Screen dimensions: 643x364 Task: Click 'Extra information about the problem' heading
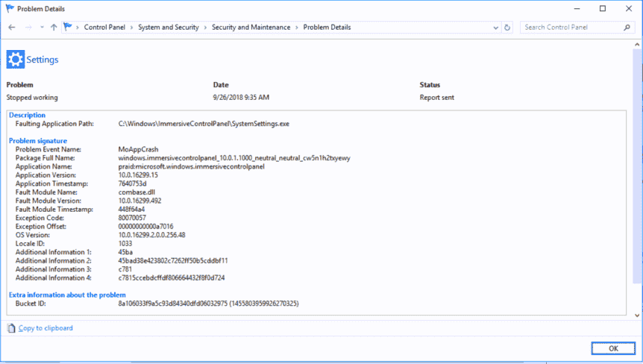coord(67,295)
